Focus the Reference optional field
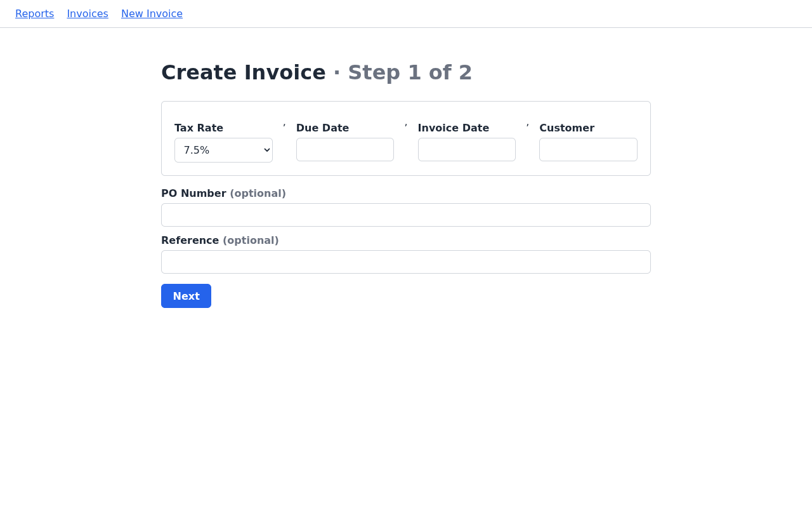This screenshot has width=812, height=508. [x=406, y=262]
